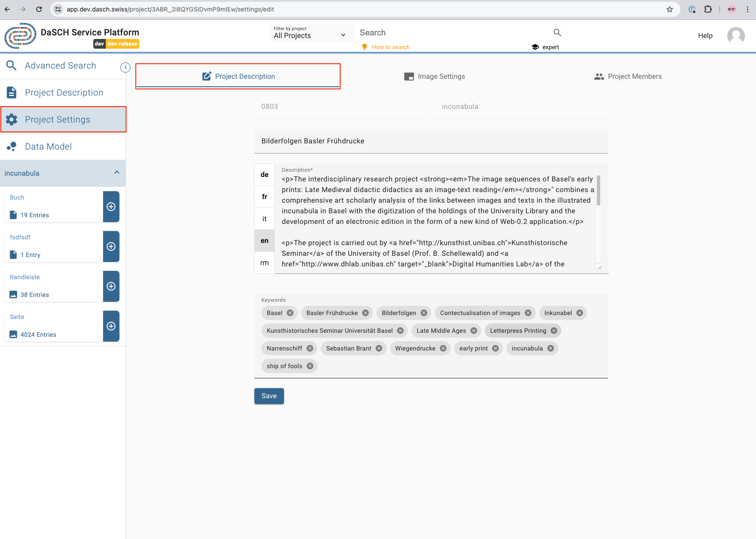756x539 pixels.
Task: Open Data Model from the sidebar icon
Action: click(x=12, y=146)
